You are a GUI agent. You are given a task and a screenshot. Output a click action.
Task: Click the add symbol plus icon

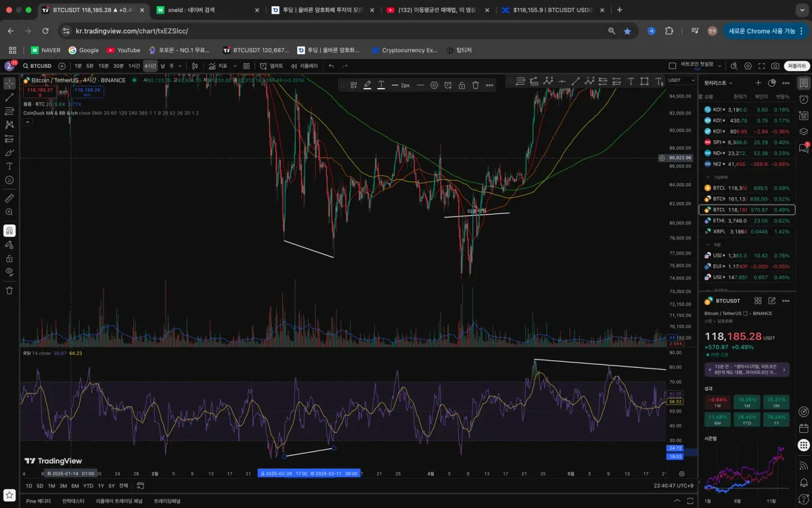[62, 66]
